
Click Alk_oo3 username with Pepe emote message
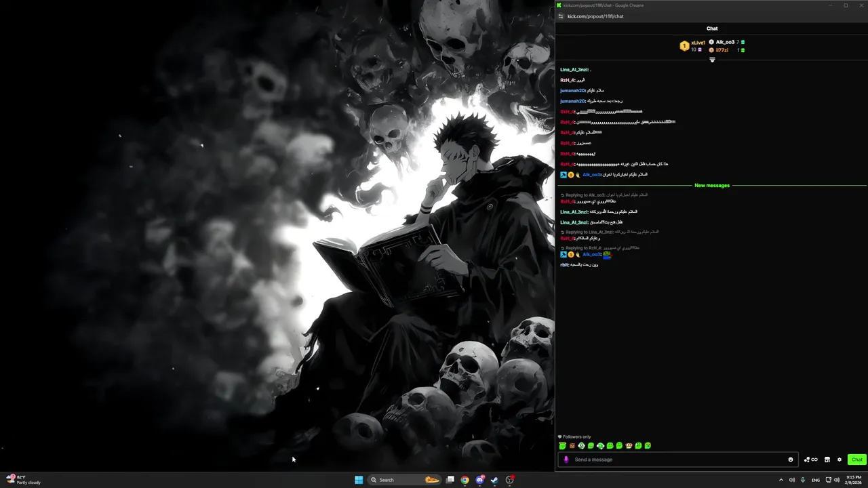[591, 255]
